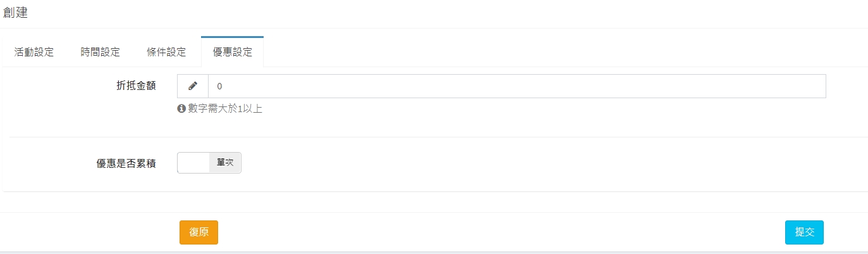Click the 創建 page heading
The width and height of the screenshot is (868, 254).
pos(16,12)
